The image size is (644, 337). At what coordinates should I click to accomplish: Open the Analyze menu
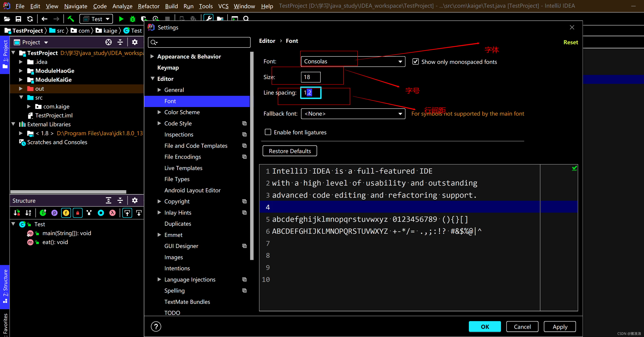[122, 6]
